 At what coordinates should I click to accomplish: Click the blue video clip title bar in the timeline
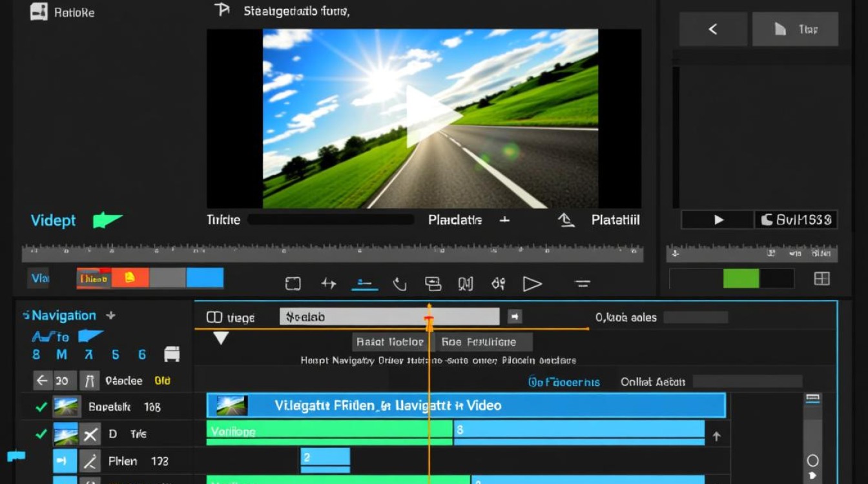[466, 406]
